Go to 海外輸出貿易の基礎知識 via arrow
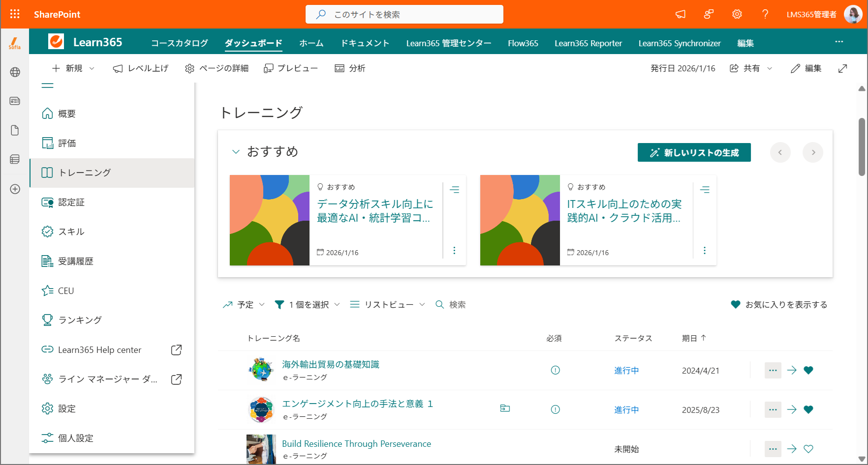868x465 pixels. point(792,370)
